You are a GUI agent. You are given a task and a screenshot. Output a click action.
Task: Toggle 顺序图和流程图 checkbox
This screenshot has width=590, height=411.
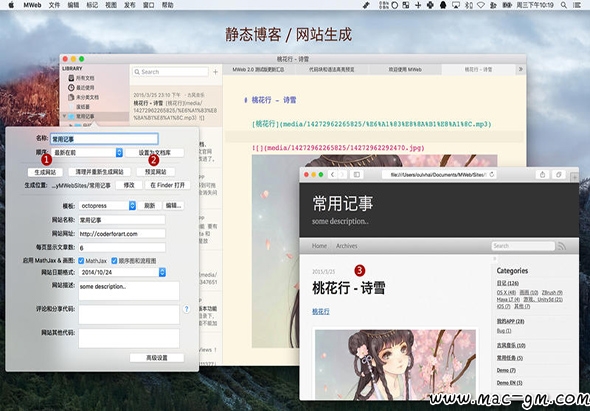[114, 260]
